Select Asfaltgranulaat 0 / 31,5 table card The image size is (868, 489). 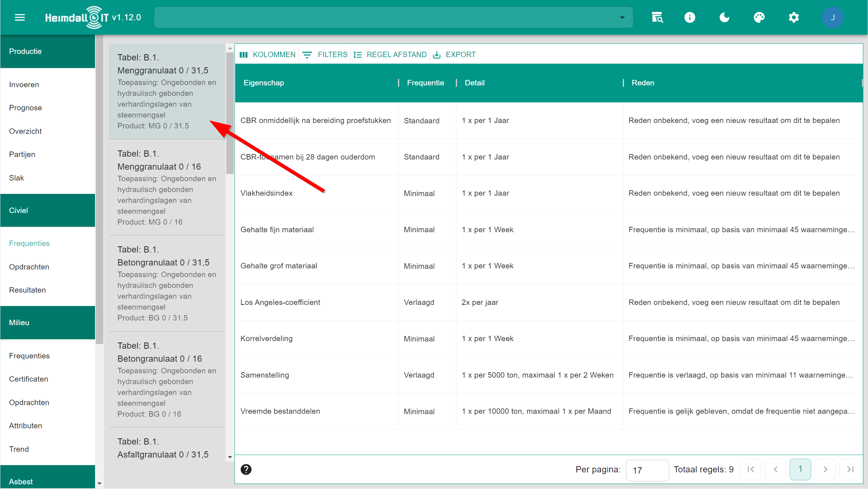(167, 445)
